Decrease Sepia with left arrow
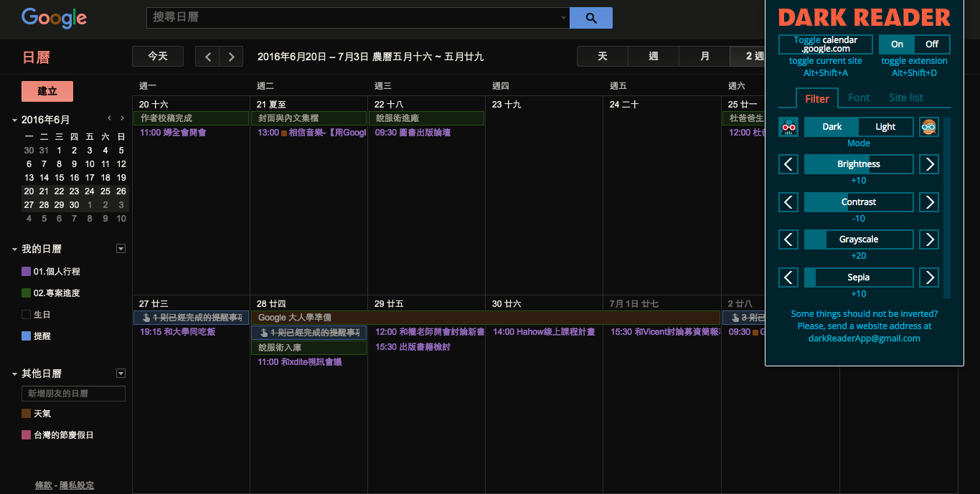 pos(788,277)
